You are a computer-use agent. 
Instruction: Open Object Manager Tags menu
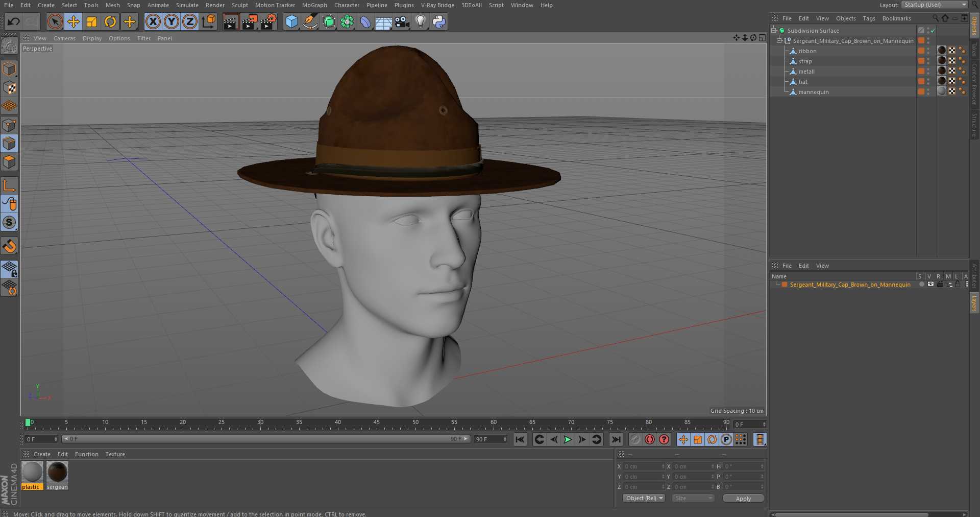point(869,18)
